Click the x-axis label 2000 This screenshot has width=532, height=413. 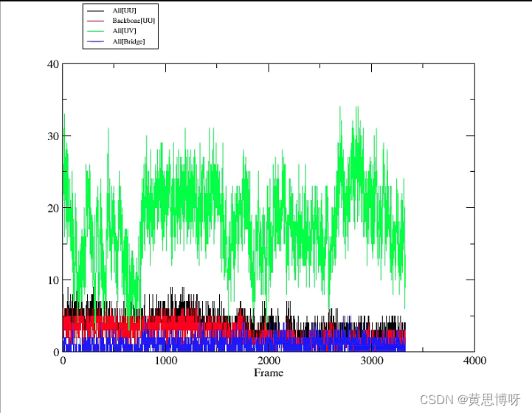[269, 361]
